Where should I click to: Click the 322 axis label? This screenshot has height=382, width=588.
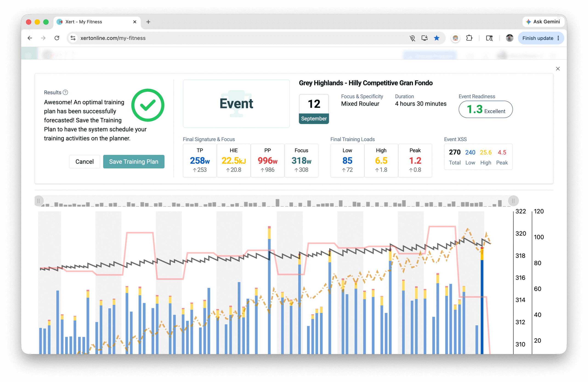tap(520, 211)
